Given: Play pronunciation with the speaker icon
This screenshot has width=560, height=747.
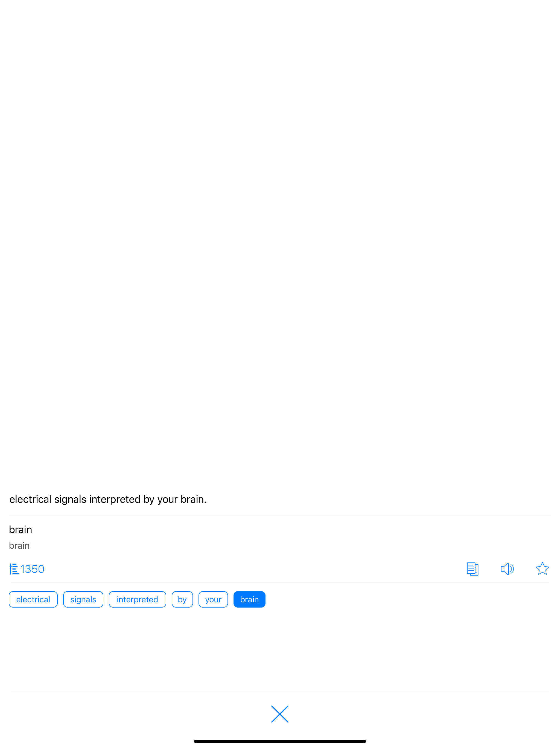Looking at the screenshot, I should pyautogui.click(x=507, y=569).
